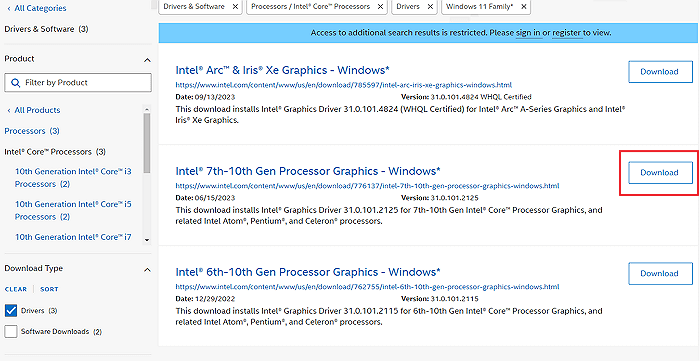Collapse the Download Type section
The width and height of the screenshot is (700, 361).
click(x=147, y=270)
